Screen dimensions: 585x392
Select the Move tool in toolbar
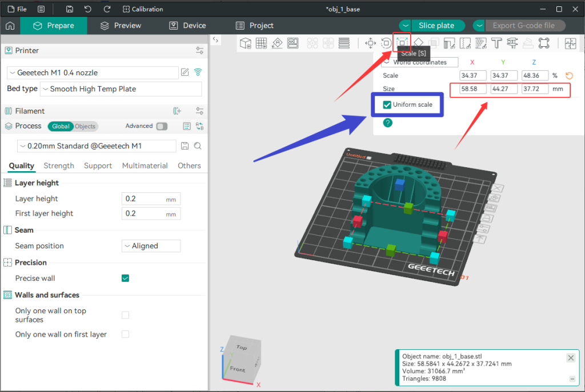(370, 43)
